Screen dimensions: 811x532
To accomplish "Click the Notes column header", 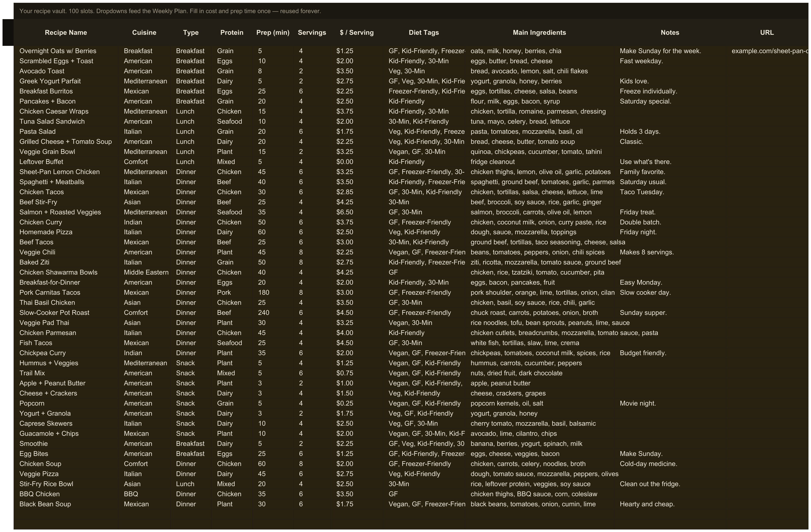I will click(670, 33).
